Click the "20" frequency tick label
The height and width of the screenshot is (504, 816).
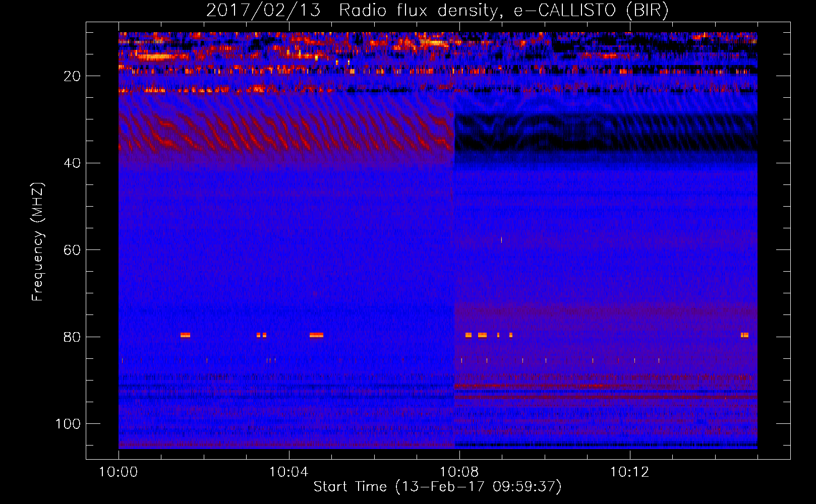pos(73,77)
